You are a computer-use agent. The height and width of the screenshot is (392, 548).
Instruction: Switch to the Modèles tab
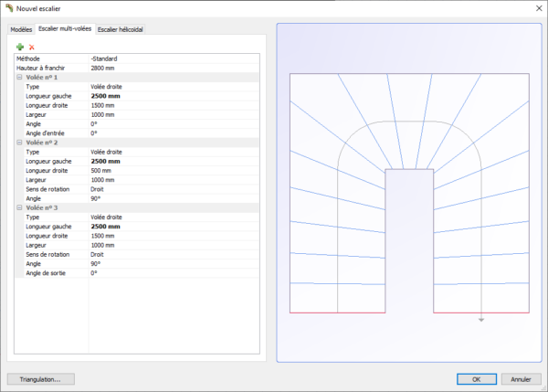[x=21, y=29]
